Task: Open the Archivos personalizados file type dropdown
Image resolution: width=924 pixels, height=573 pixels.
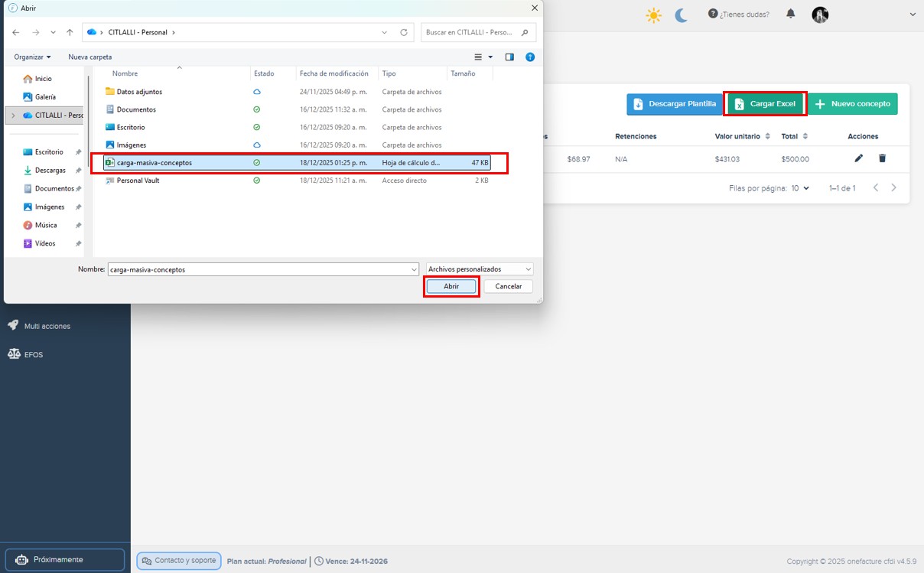Action: [x=477, y=269]
